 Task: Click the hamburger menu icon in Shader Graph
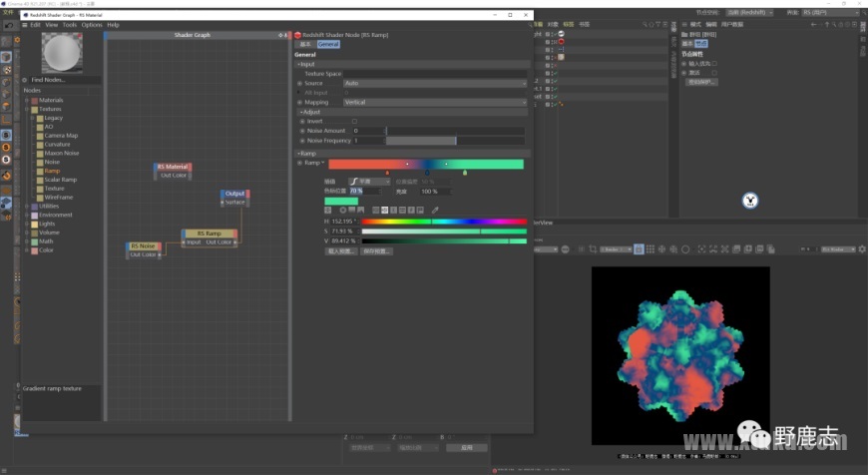pyautogui.click(x=24, y=25)
